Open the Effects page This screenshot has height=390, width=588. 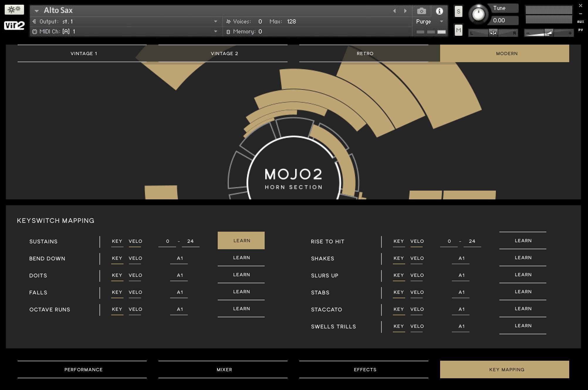364,369
